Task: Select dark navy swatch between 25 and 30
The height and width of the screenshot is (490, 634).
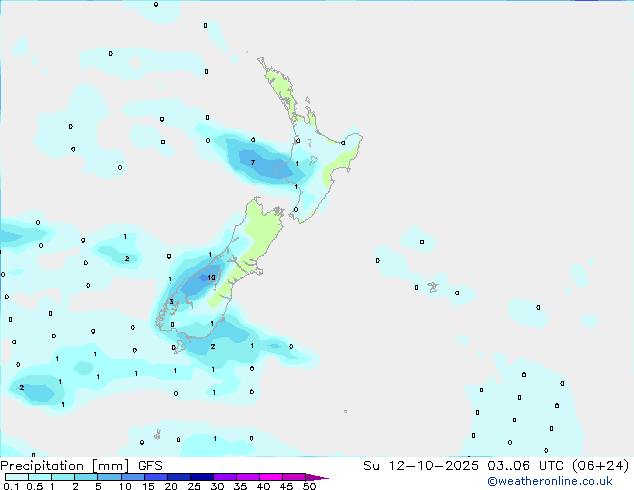Action: (202, 477)
